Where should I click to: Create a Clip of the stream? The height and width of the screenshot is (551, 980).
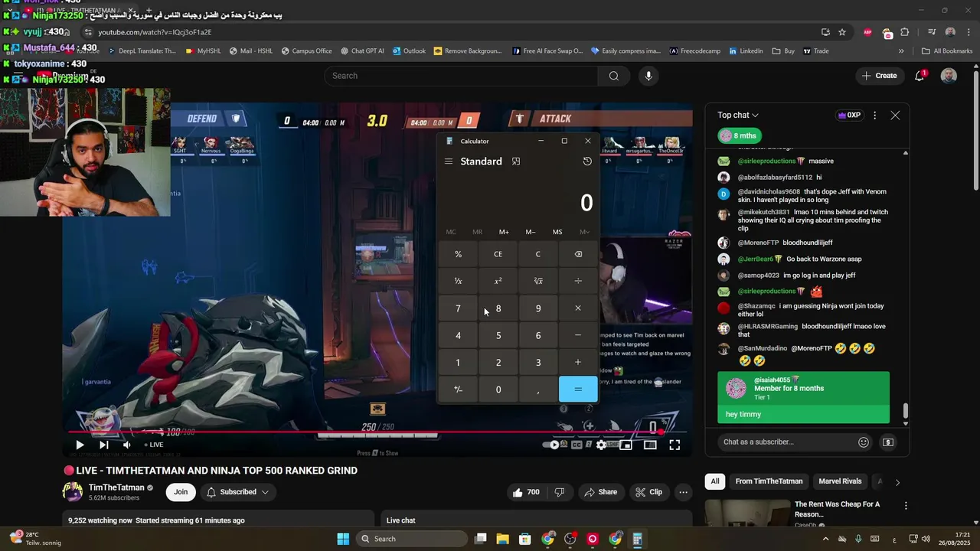(649, 492)
